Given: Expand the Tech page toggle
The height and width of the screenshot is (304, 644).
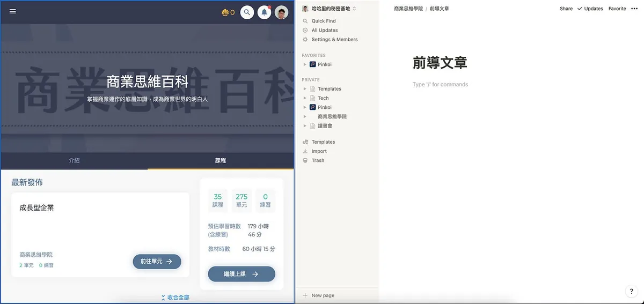Looking at the screenshot, I should (x=305, y=98).
